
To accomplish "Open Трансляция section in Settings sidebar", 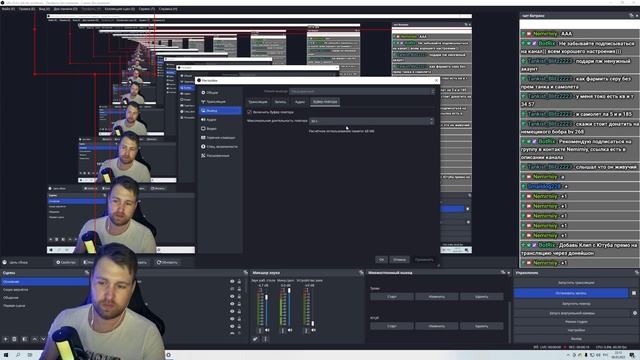I will 220,102.
